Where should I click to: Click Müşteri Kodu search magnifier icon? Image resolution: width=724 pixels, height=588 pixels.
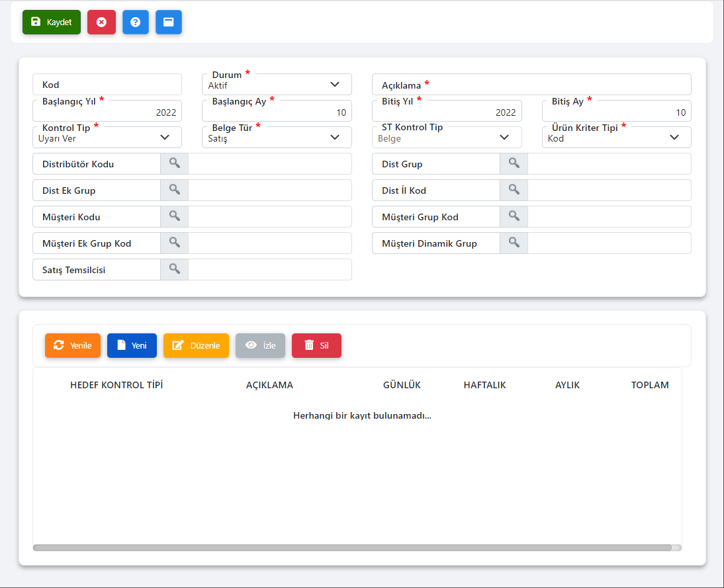174,217
